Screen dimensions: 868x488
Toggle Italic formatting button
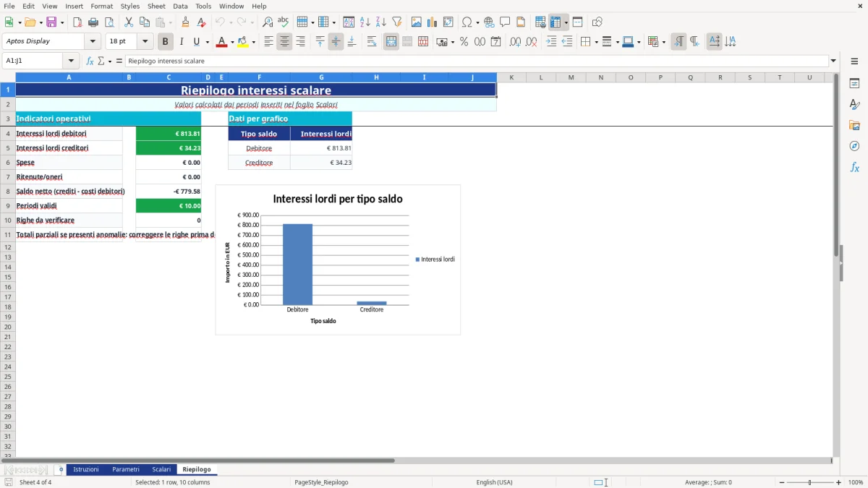point(182,42)
